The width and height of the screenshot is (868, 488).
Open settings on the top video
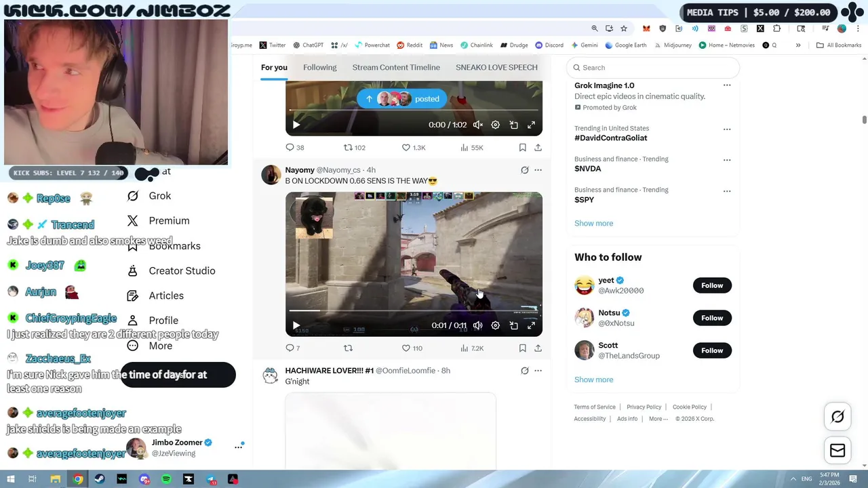coord(496,125)
